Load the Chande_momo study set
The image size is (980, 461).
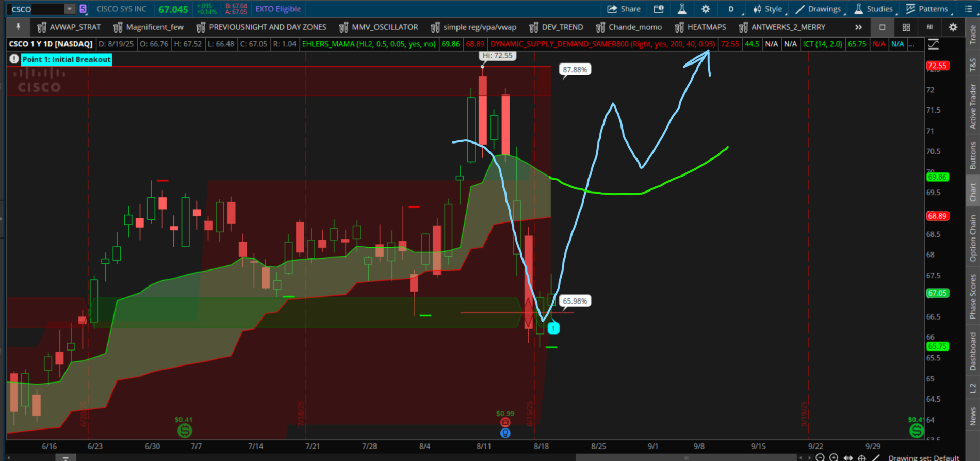pos(629,27)
